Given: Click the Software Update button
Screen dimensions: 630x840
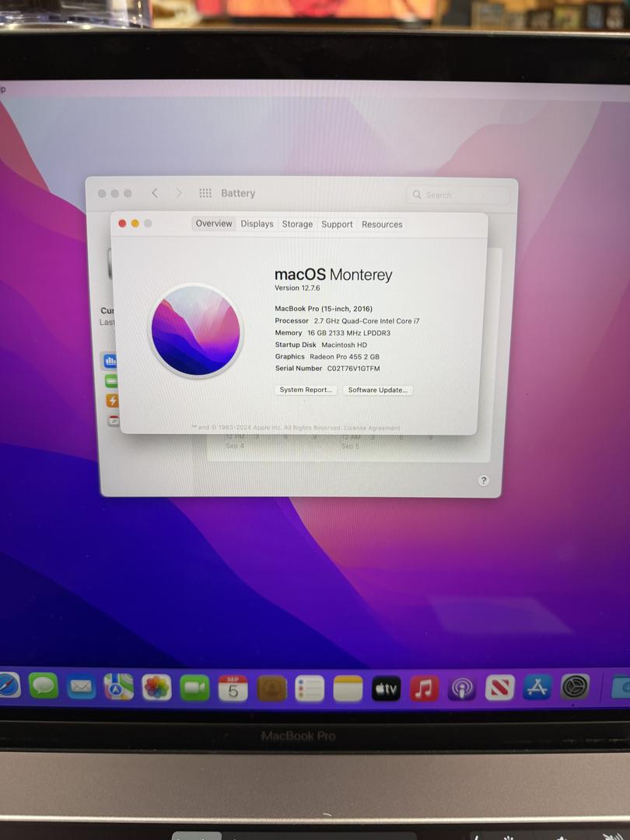Looking at the screenshot, I should (378, 390).
